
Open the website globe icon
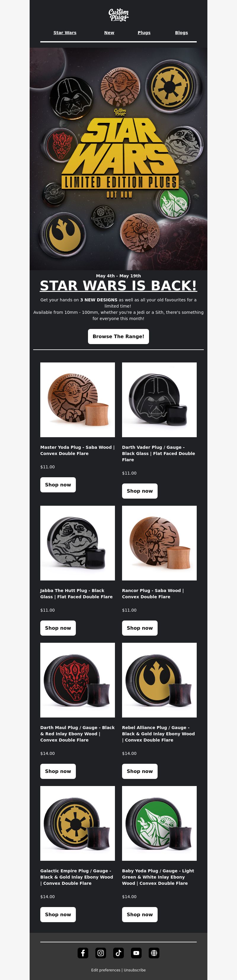pyautogui.click(x=154, y=953)
